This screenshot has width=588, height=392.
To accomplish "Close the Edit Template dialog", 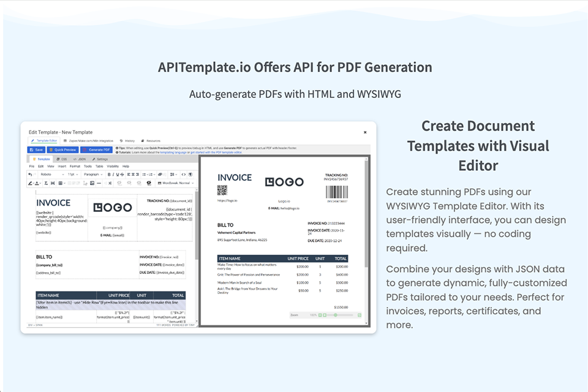I will 365,132.
